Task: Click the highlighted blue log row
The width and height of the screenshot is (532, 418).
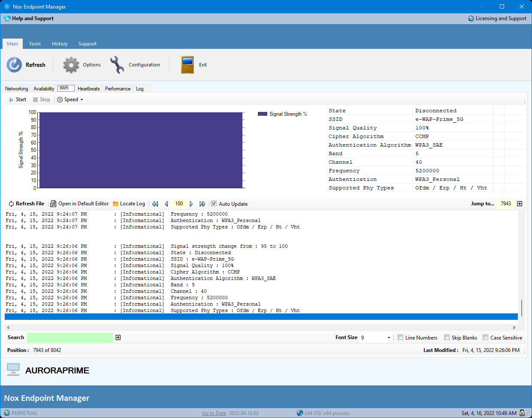Action: point(261,317)
